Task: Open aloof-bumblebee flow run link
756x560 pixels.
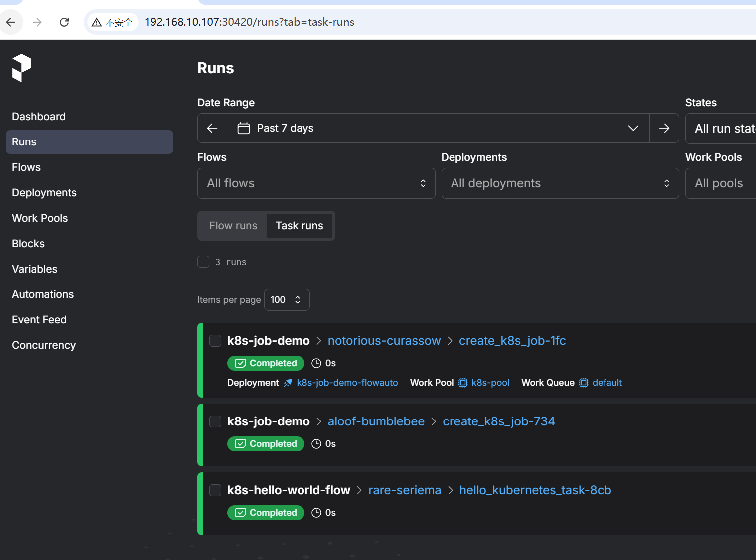Action: (376, 421)
